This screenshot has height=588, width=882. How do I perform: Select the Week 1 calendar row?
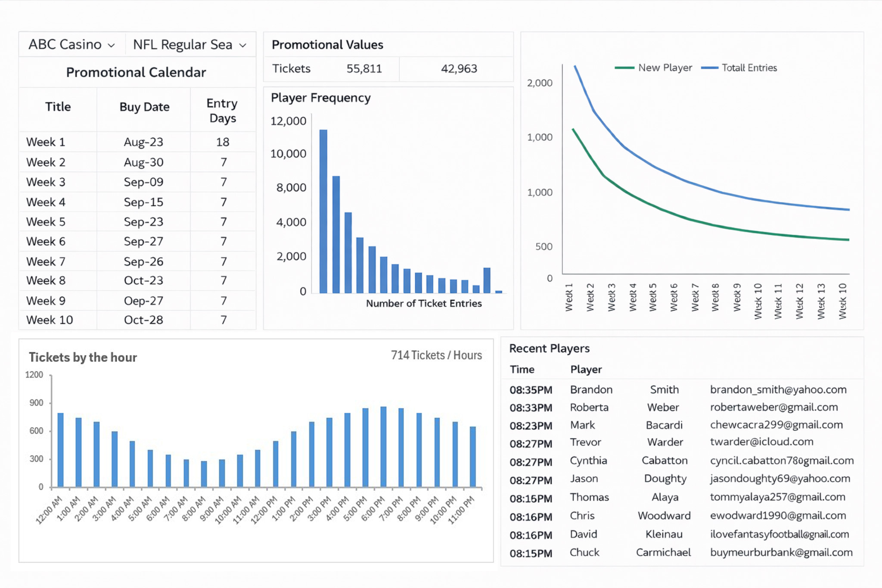46,142
